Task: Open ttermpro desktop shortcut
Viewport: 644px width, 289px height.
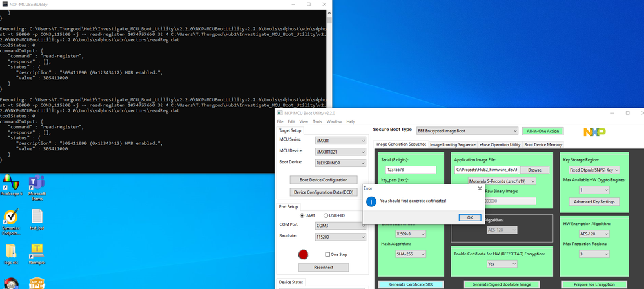Action: pos(37,254)
